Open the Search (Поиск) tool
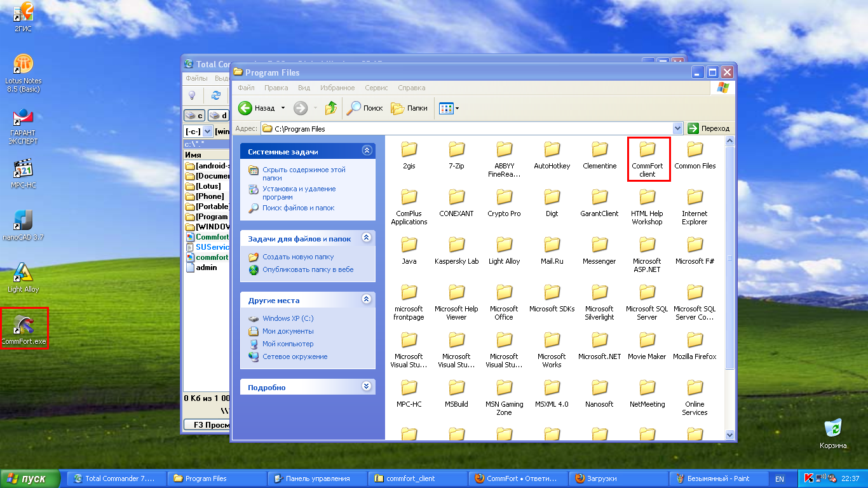 point(365,108)
